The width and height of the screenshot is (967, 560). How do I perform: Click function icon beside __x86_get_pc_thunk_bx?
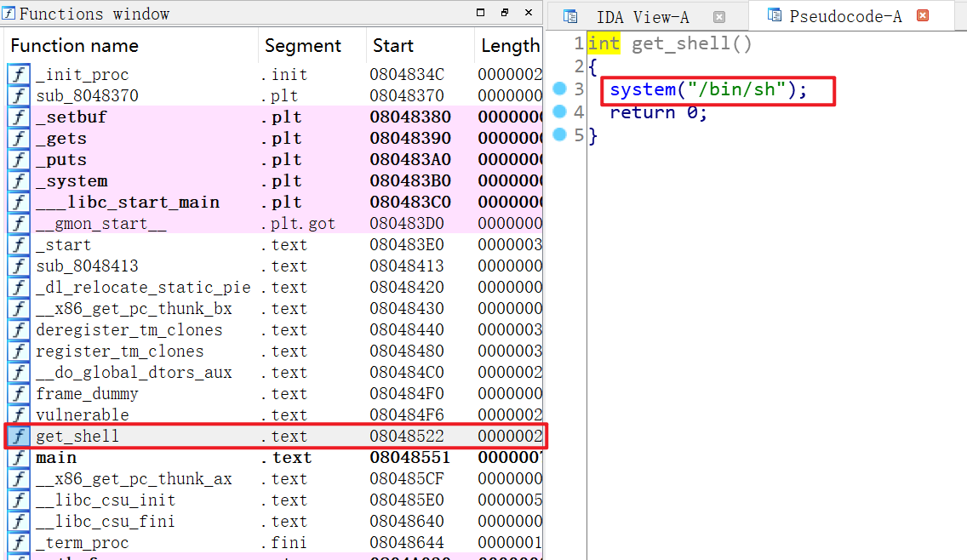coord(19,308)
